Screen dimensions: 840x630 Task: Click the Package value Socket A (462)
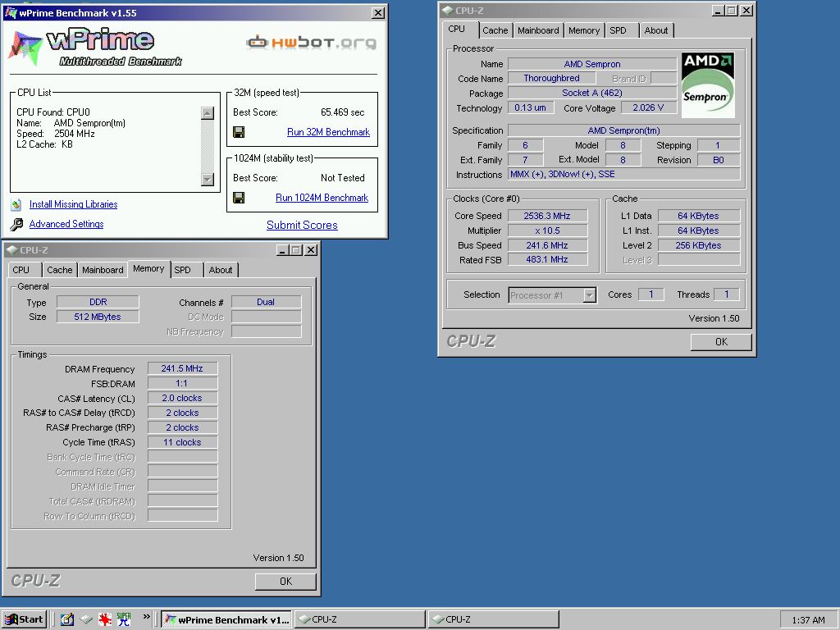592,94
